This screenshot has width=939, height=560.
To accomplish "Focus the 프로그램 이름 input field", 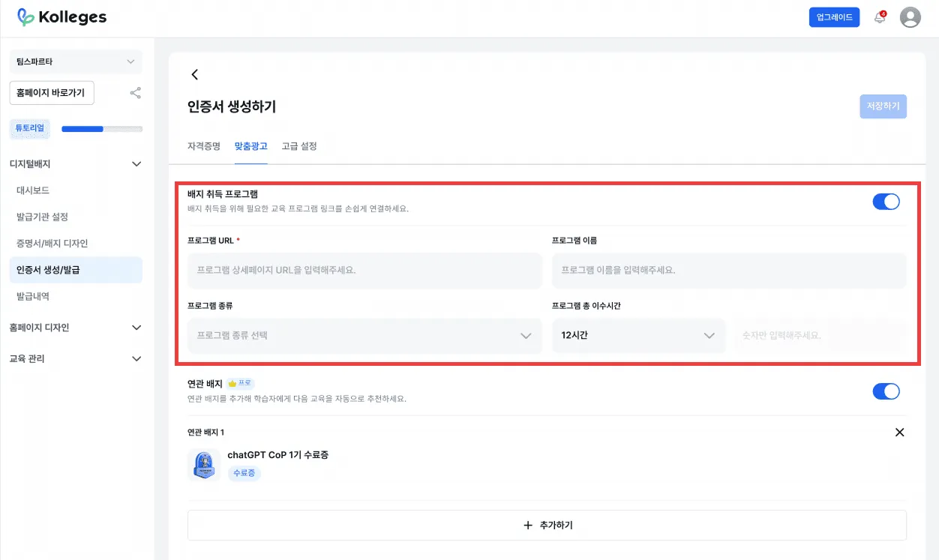I will (x=729, y=270).
